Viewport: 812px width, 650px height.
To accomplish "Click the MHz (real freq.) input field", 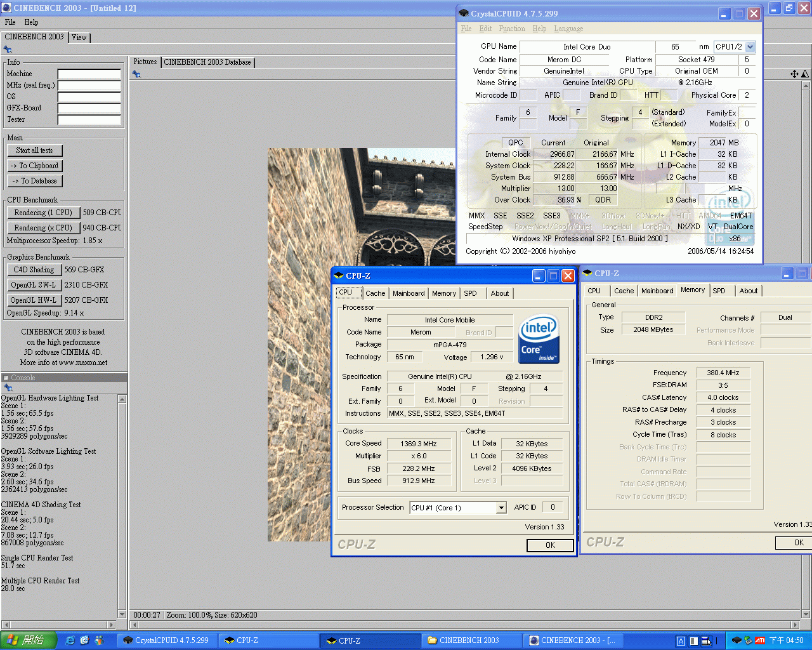I will (x=89, y=86).
